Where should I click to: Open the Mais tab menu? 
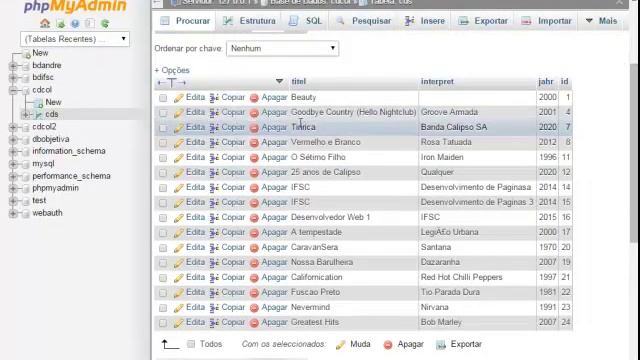point(601,21)
